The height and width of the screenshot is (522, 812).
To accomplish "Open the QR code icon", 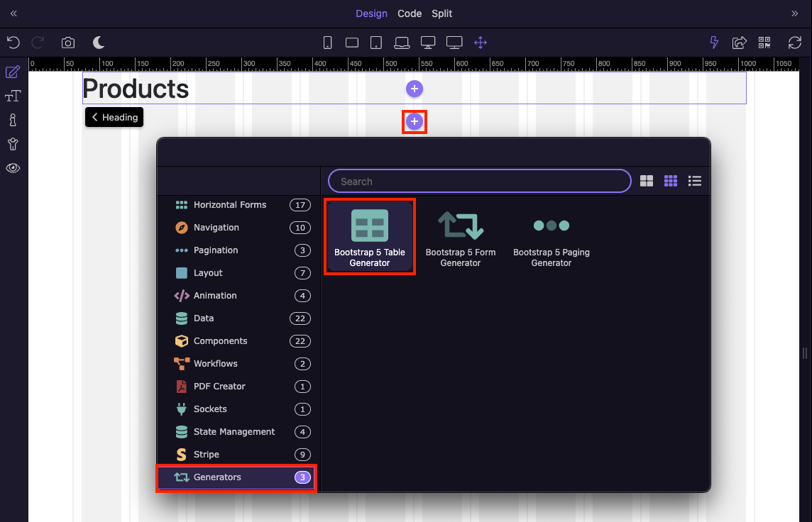I will (x=764, y=43).
